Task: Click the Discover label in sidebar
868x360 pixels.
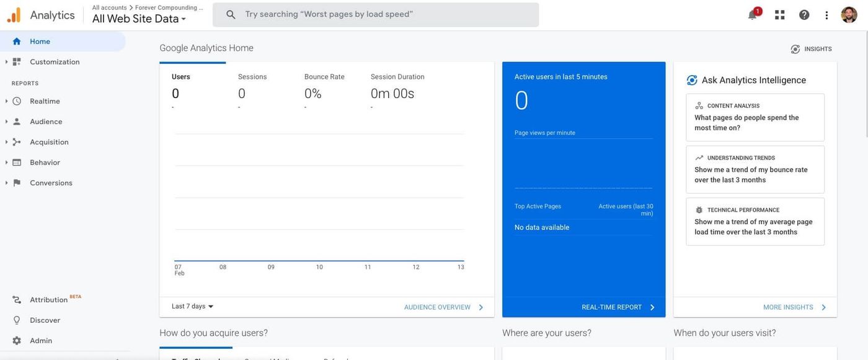Action: [x=45, y=320]
